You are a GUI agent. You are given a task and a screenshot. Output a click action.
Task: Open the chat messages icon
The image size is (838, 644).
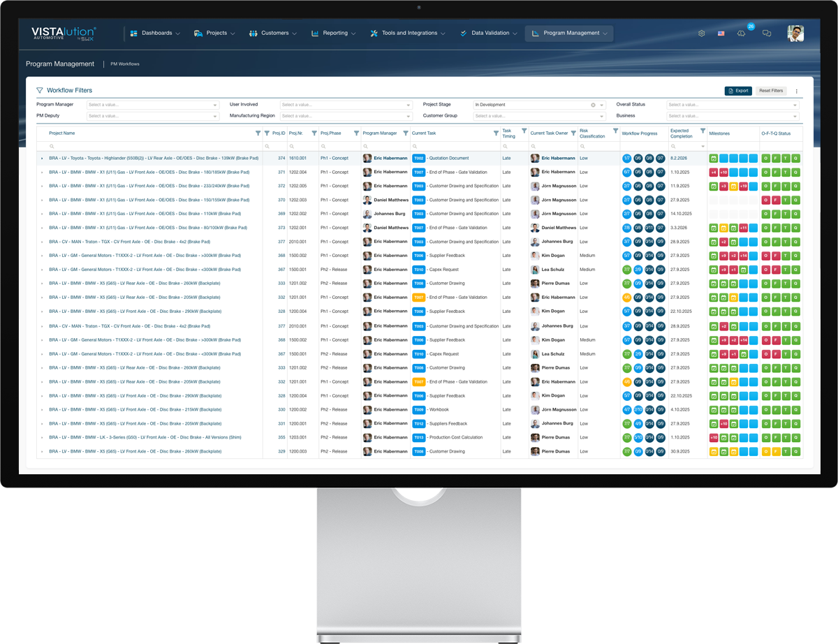tap(766, 34)
